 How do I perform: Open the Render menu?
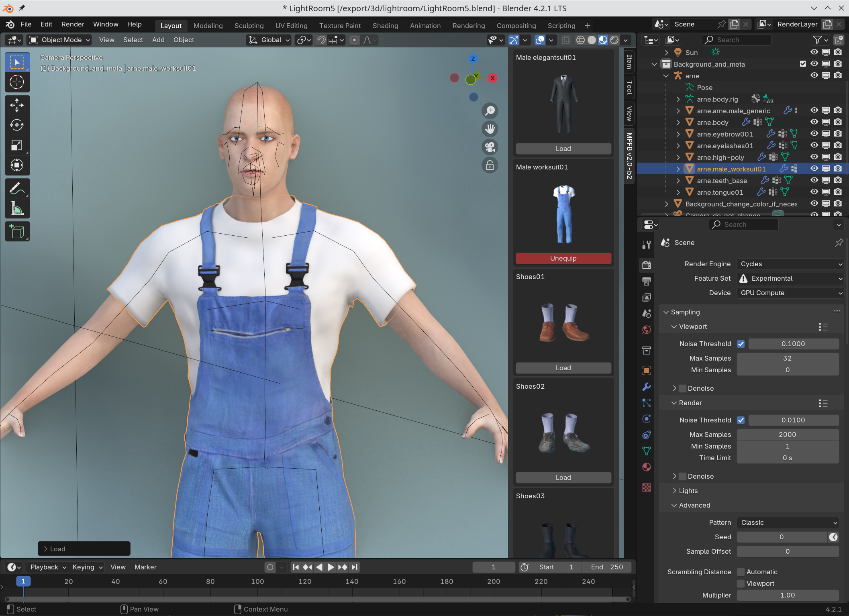[73, 24]
